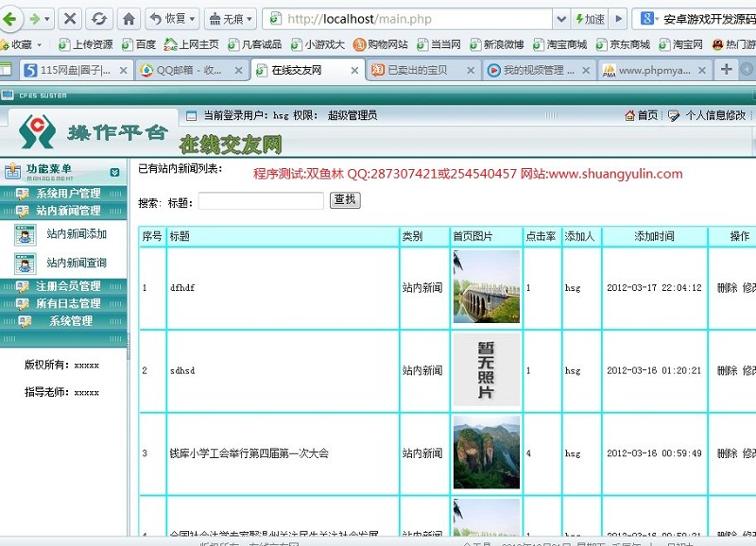Open the 收藏 favorites menu
The image size is (756, 546).
(21, 44)
